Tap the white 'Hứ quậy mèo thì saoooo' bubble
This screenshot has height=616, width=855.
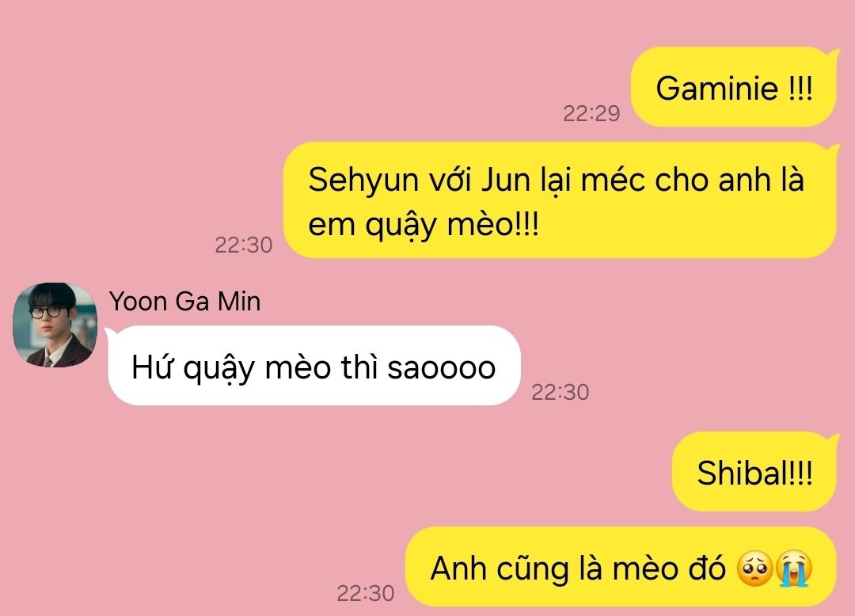point(313,365)
